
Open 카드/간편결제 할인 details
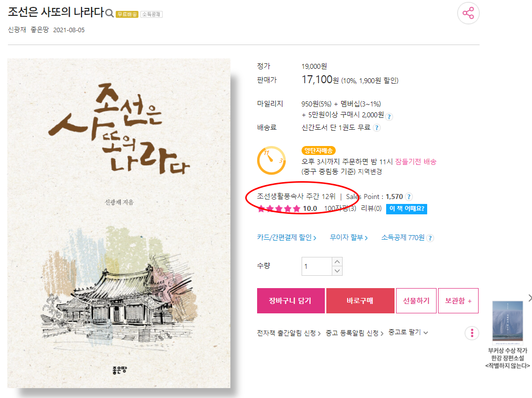coord(287,238)
